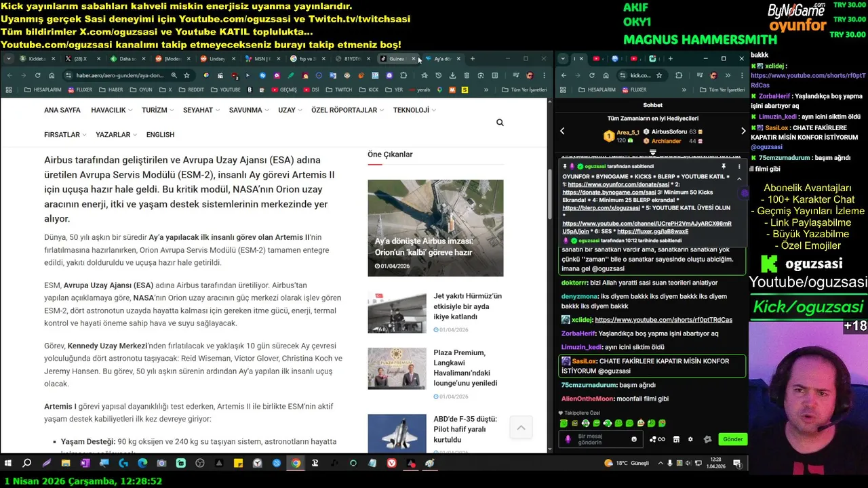Open the search icon on haber.aero navigation
The image size is (868, 488).
pos(500,123)
